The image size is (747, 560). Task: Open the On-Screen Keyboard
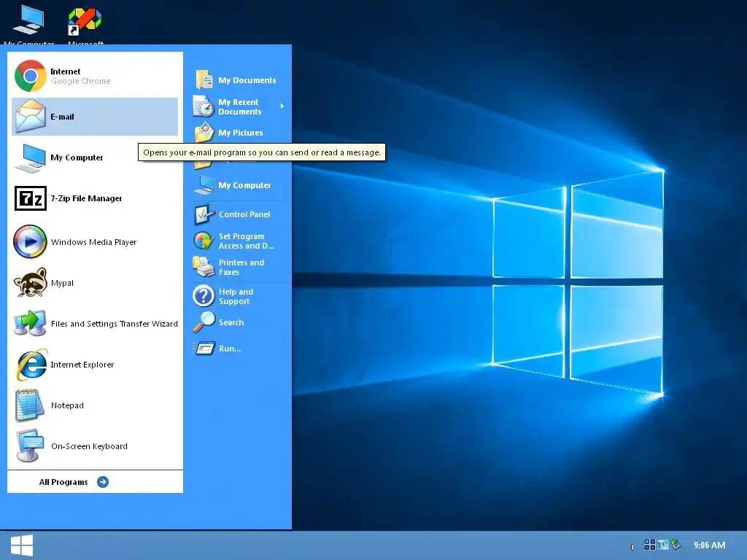[95, 446]
